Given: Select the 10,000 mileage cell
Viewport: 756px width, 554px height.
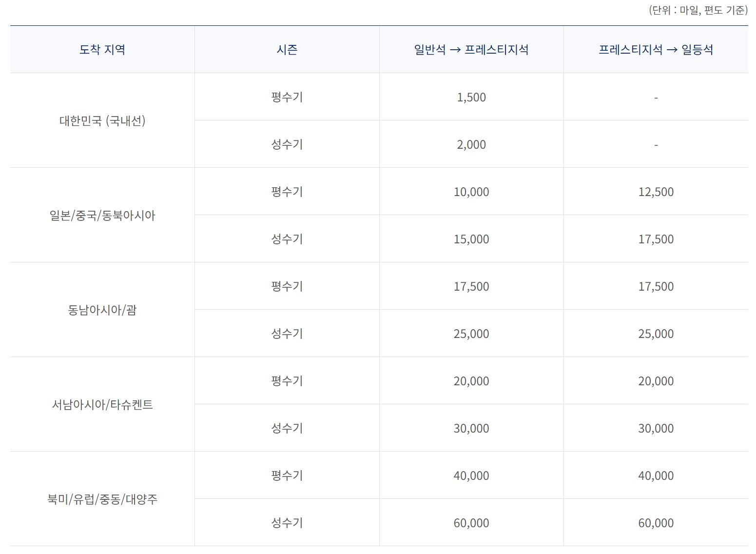Looking at the screenshot, I should [471, 192].
